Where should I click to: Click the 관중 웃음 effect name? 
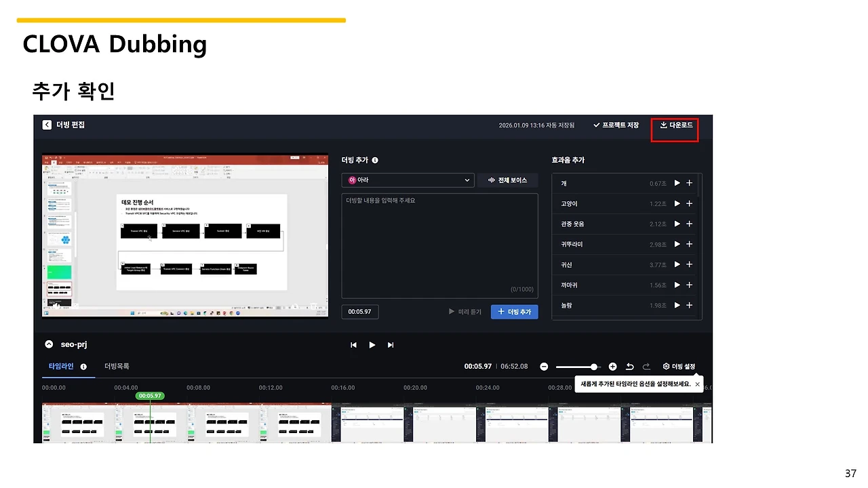(x=572, y=224)
